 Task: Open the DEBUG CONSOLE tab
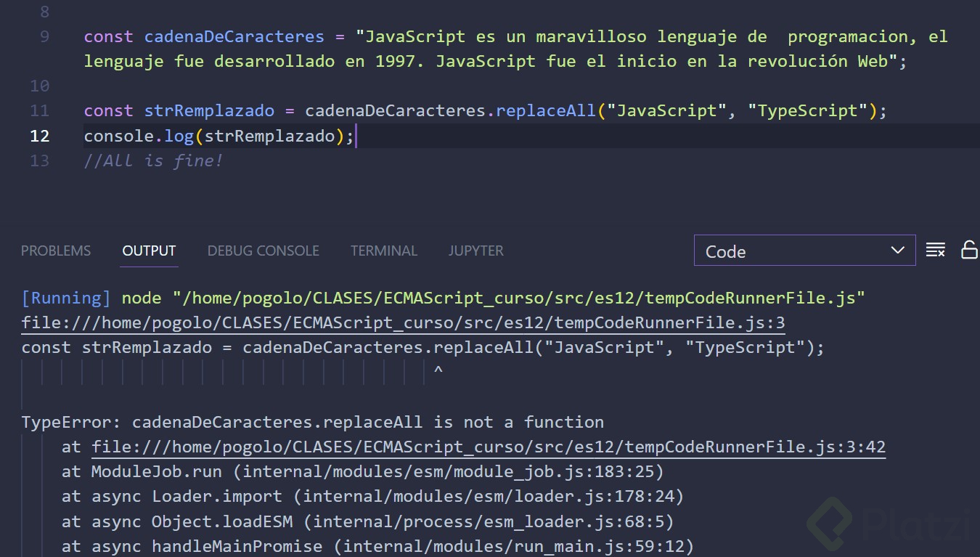pos(263,251)
